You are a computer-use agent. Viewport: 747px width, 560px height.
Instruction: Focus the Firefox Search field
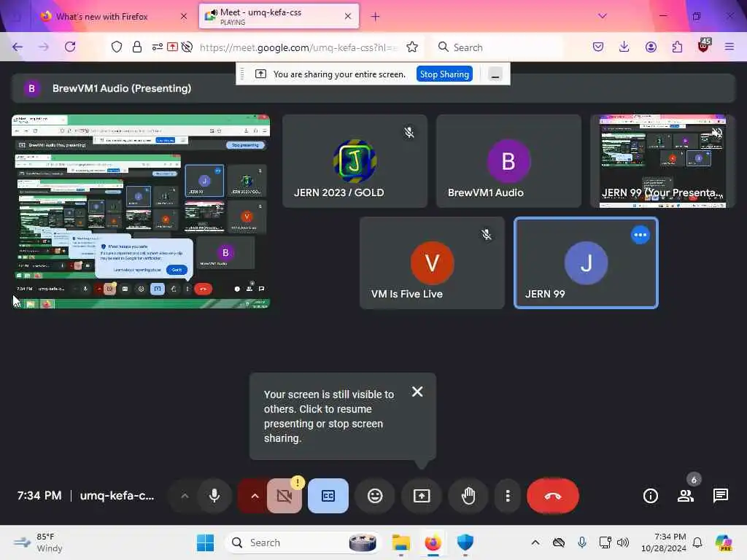pyautogui.click(x=498, y=47)
